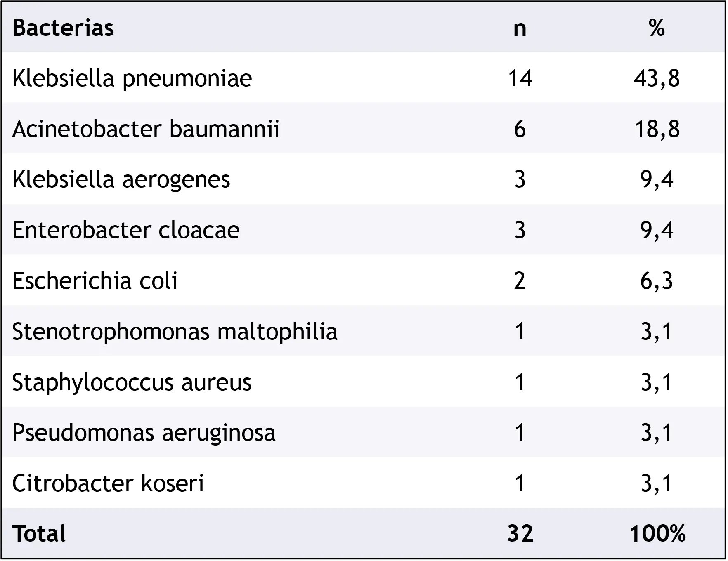728x561 pixels.
Task: Select the Staphylococcus aureus row label
Action: [x=132, y=383]
